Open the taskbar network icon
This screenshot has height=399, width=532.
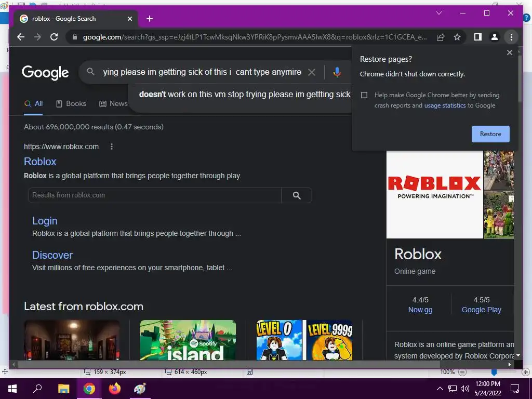(x=453, y=389)
